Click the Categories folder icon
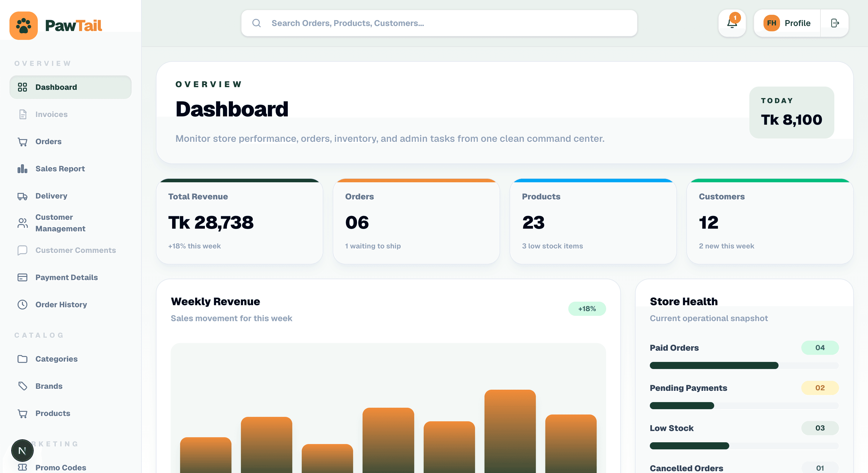 tap(22, 359)
